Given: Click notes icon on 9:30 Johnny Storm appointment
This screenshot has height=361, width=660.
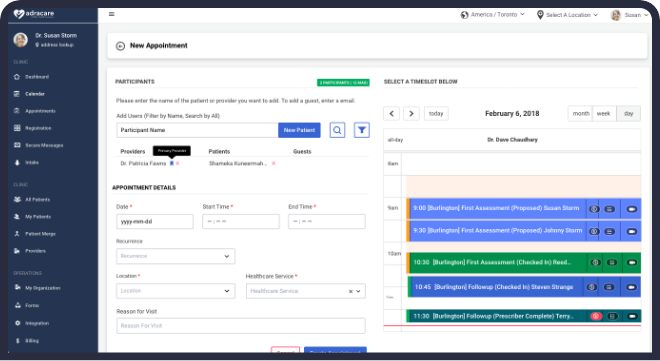Looking at the screenshot, I should click(609, 231).
